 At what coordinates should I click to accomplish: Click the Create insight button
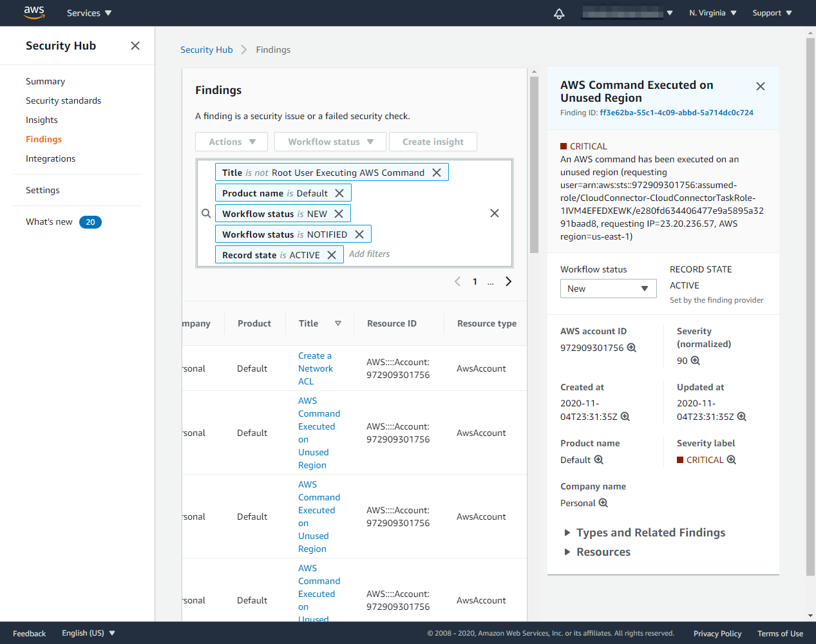pyautogui.click(x=433, y=142)
